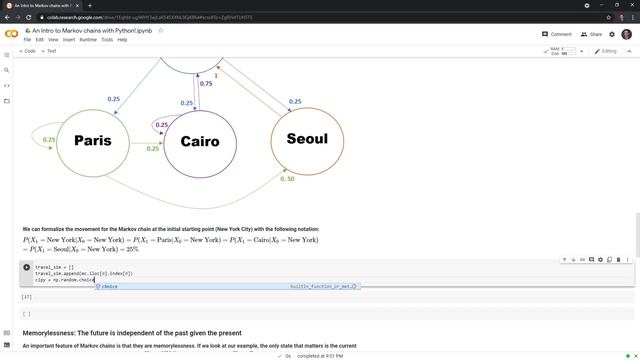Image resolution: width=640 pixels, height=360 pixels.
Task: Open the terminal icon at the sidebar bottom
Action: [7, 345]
